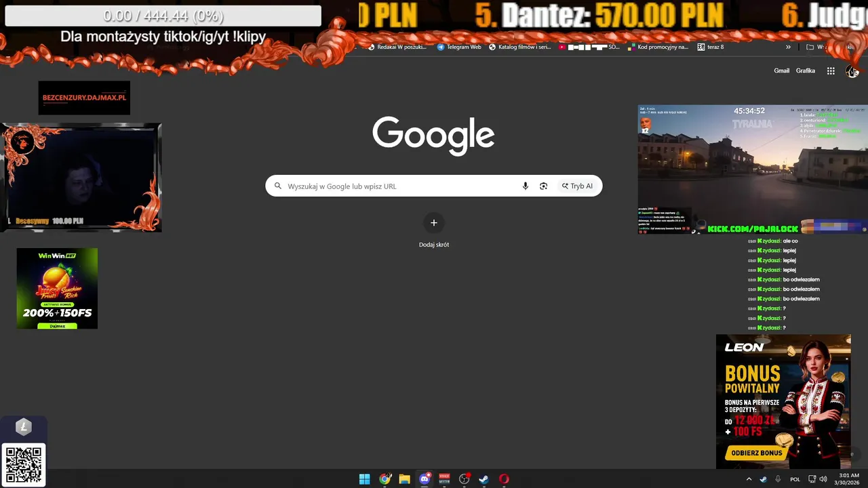Open the Kod promocyjny bookmark
This screenshot has height=488, width=868.
[x=658, y=47]
